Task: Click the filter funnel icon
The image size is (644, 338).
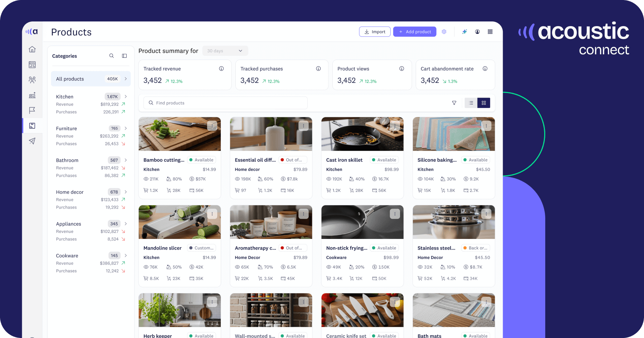Action: coord(454,103)
